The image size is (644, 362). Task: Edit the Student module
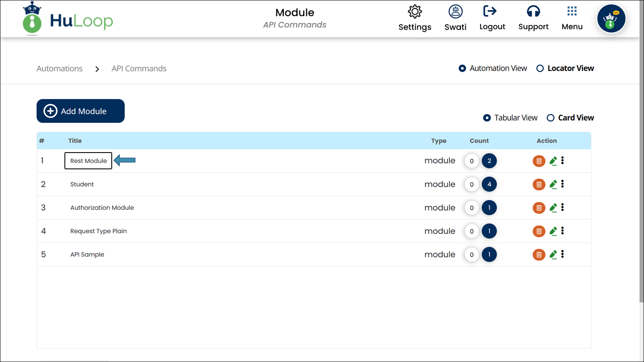553,184
